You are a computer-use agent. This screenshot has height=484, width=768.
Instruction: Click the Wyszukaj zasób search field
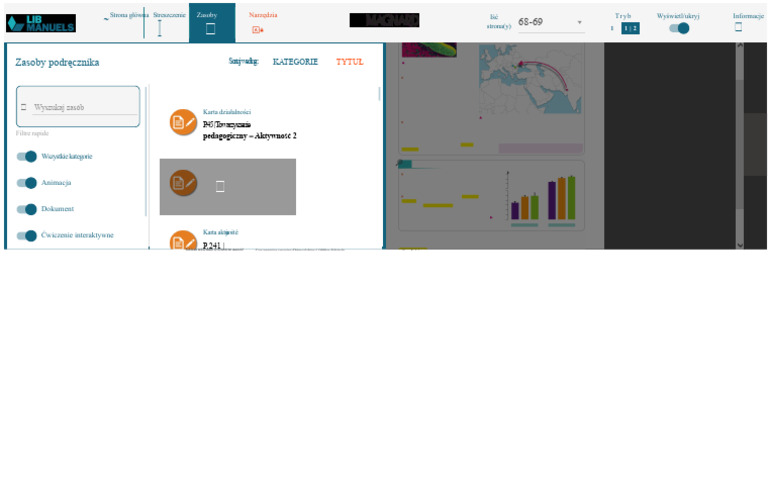85,107
